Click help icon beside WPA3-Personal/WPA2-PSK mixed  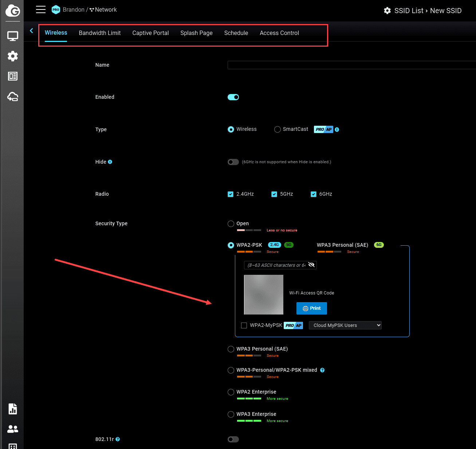click(322, 370)
